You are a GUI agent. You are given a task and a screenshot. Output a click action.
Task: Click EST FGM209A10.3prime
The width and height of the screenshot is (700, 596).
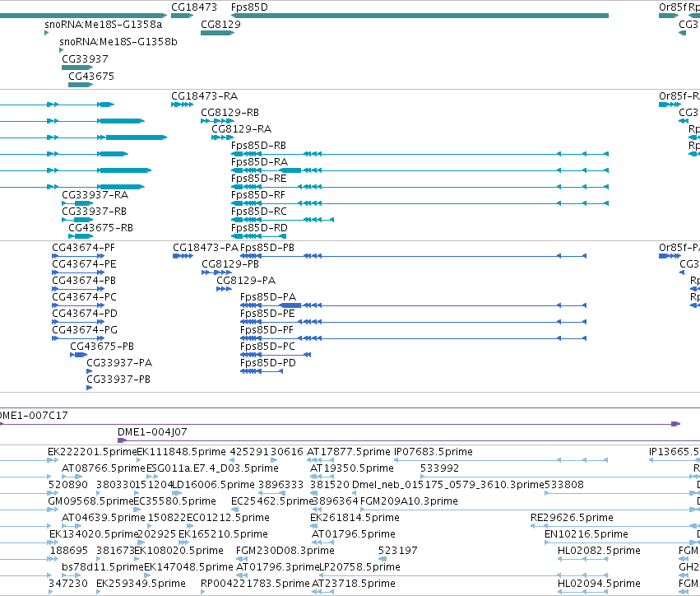pyautogui.click(x=409, y=501)
